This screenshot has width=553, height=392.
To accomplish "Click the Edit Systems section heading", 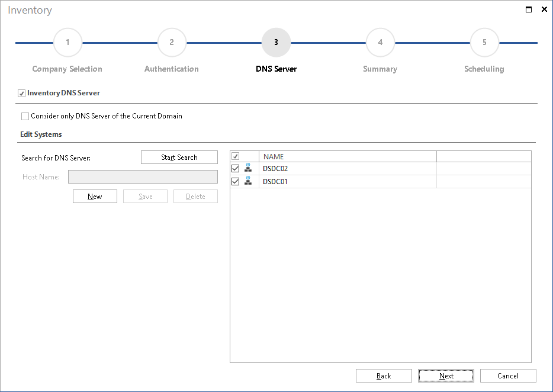I will point(41,134).
